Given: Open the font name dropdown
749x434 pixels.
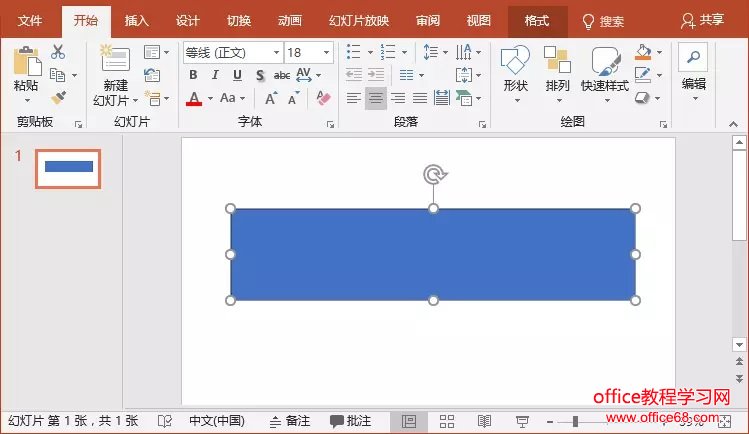Looking at the screenshot, I should click(x=275, y=52).
